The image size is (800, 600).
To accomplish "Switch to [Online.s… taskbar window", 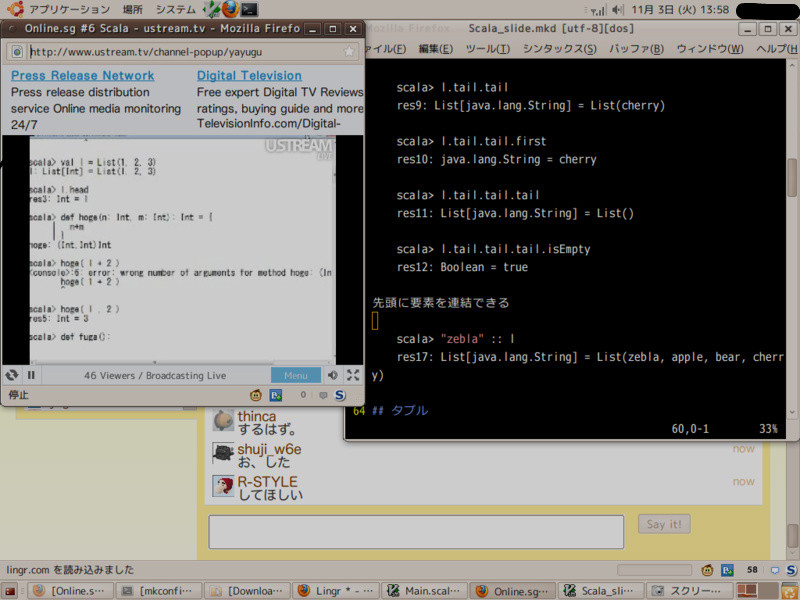I will click(70, 591).
